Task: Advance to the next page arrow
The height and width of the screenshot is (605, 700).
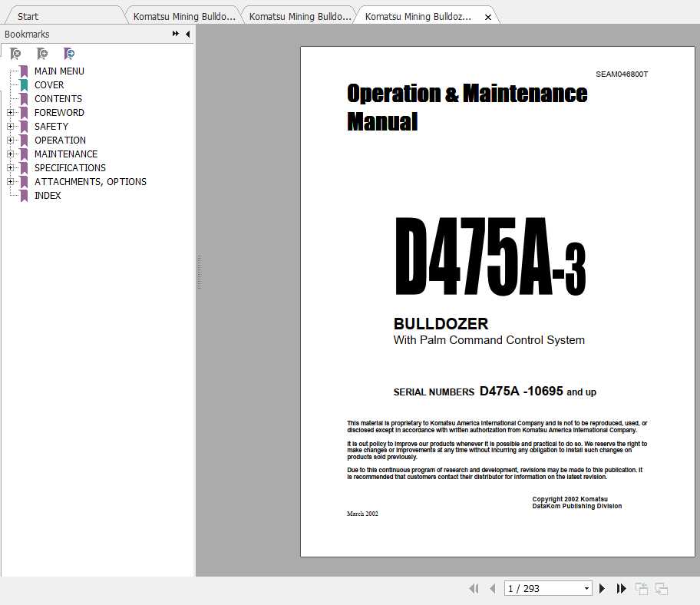Action: click(602, 588)
